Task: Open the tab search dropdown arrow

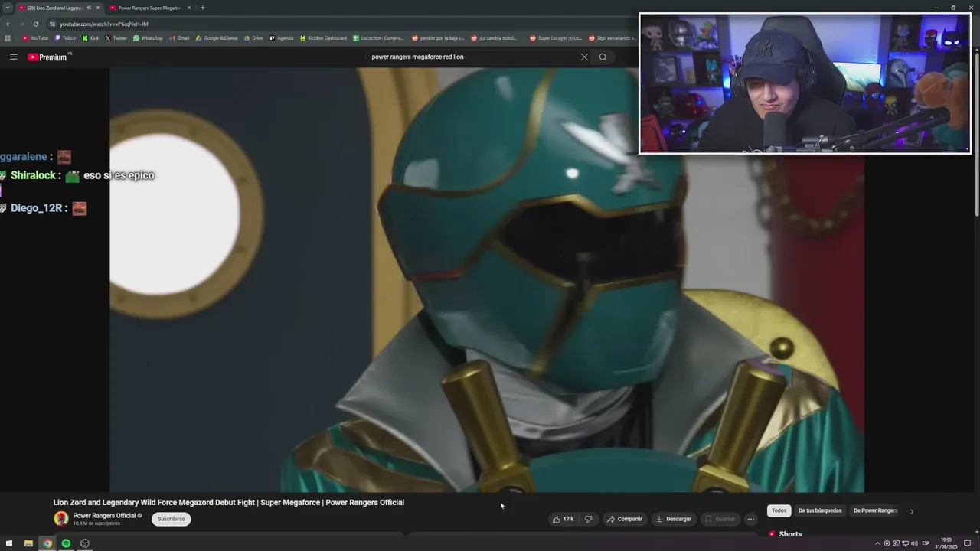Action: coord(7,8)
